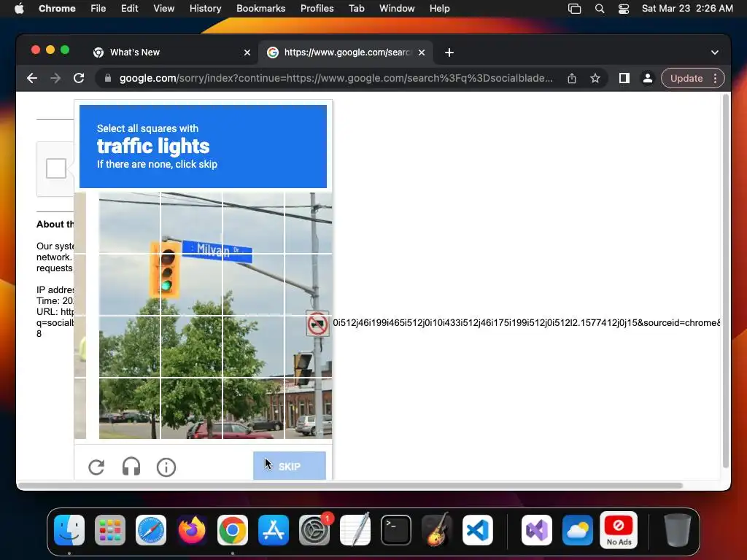This screenshot has height=560, width=747.
Task: Launch Terminal from the Dock
Action: point(396,530)
